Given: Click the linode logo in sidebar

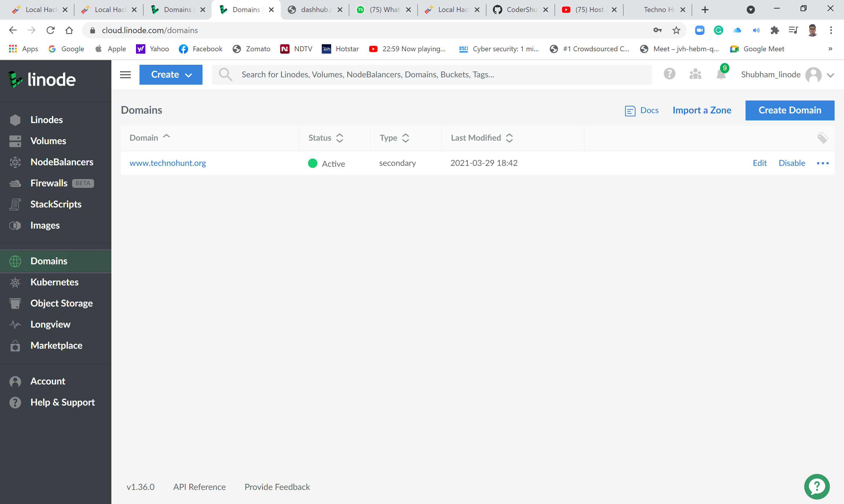Looking at the screenshot, I should pos(42,80).
